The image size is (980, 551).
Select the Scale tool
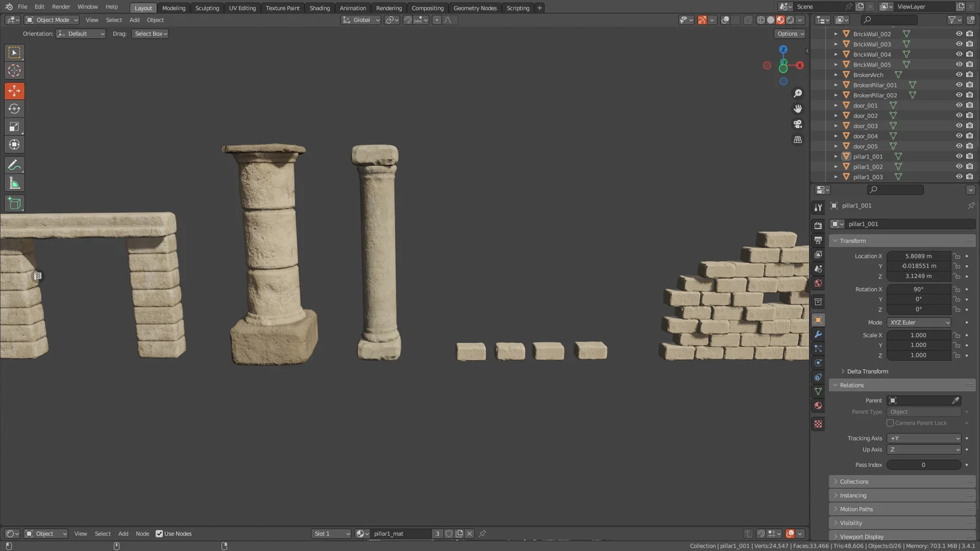(14, 127)
